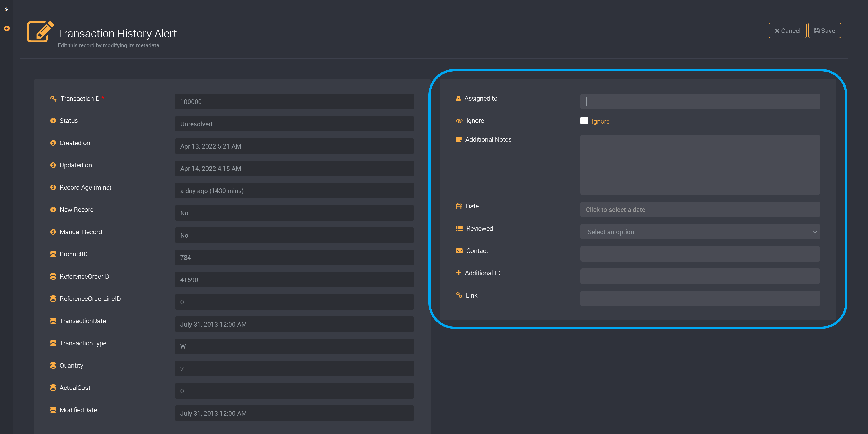The image size is (868, 434).
Task: Click the orange plus circle sidebar icon
Action: tap(7, 29)
